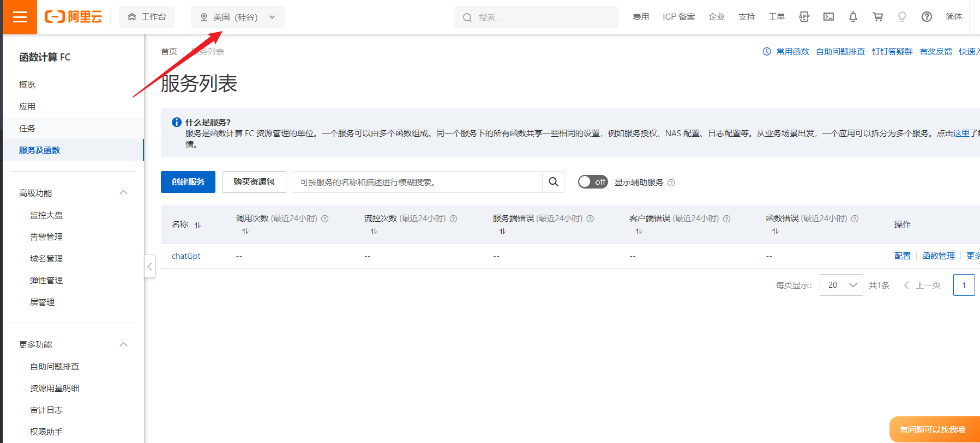The width and height of the screenshot is (980, 443).
Task: Click the help question mark icon
Action: point(927,17)
